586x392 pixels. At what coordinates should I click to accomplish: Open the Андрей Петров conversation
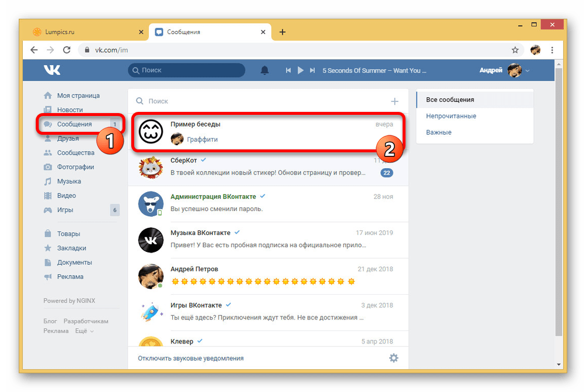268,276
